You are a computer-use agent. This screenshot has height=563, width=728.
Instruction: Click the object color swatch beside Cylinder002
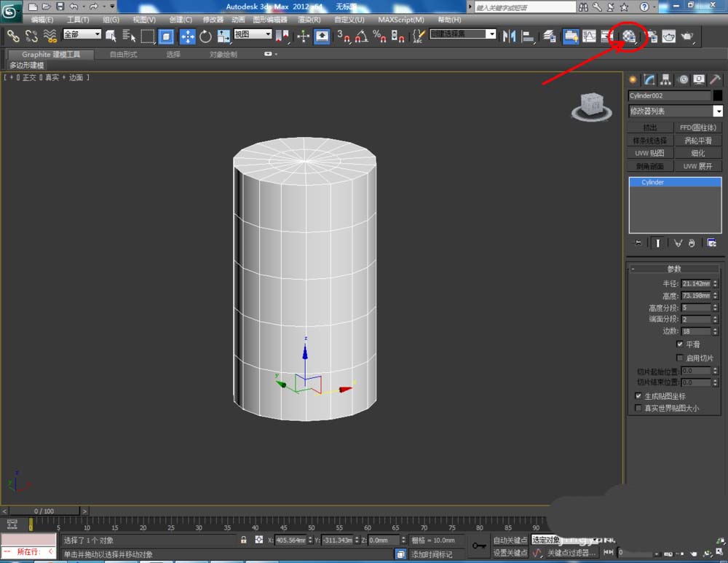click(x=718, y=95)
